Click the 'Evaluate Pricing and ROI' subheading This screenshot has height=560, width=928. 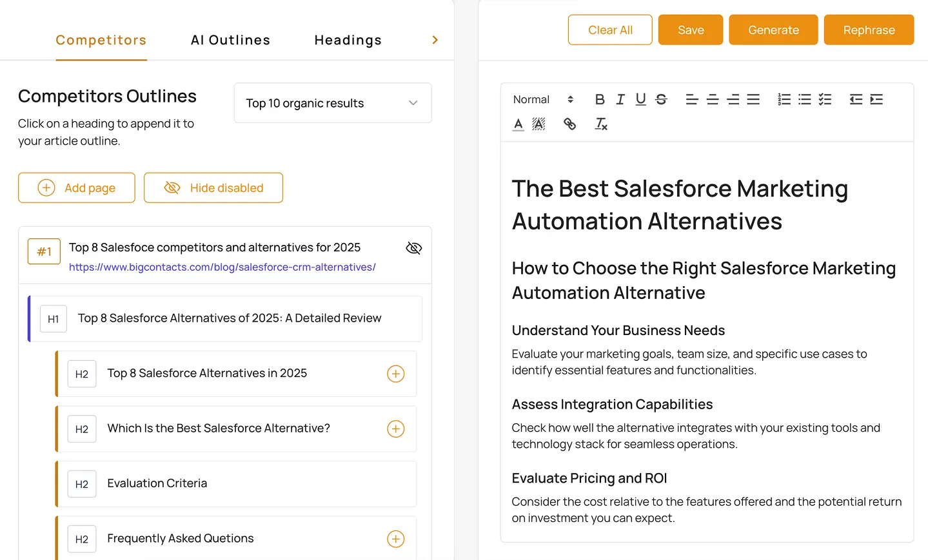click(589, 478)
